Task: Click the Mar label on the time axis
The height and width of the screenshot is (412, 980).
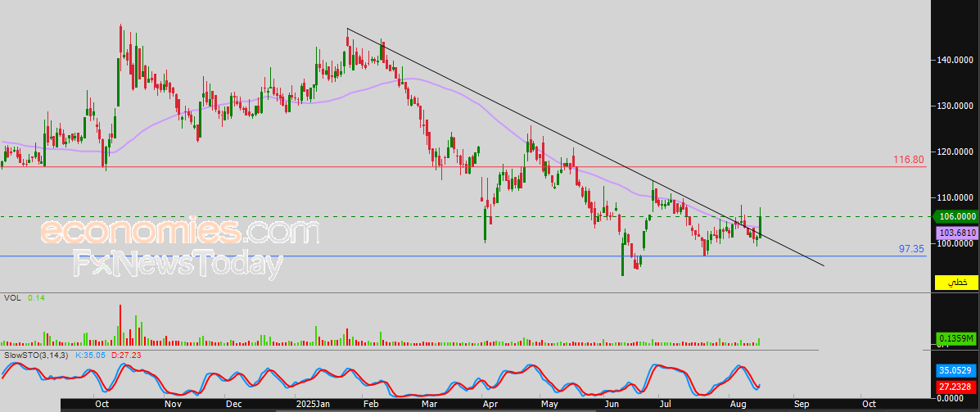Action: 429,405
